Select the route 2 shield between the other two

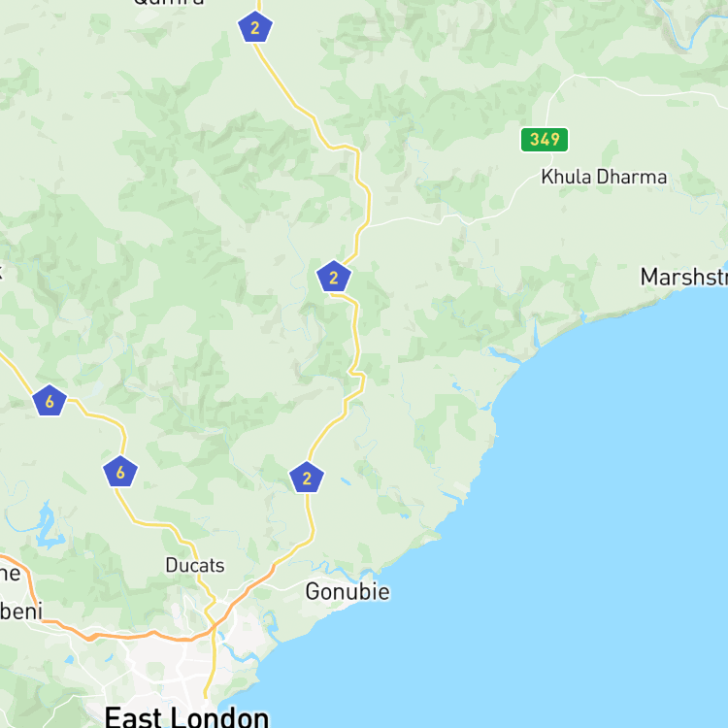pyautogui.click(x=333, y=277)
